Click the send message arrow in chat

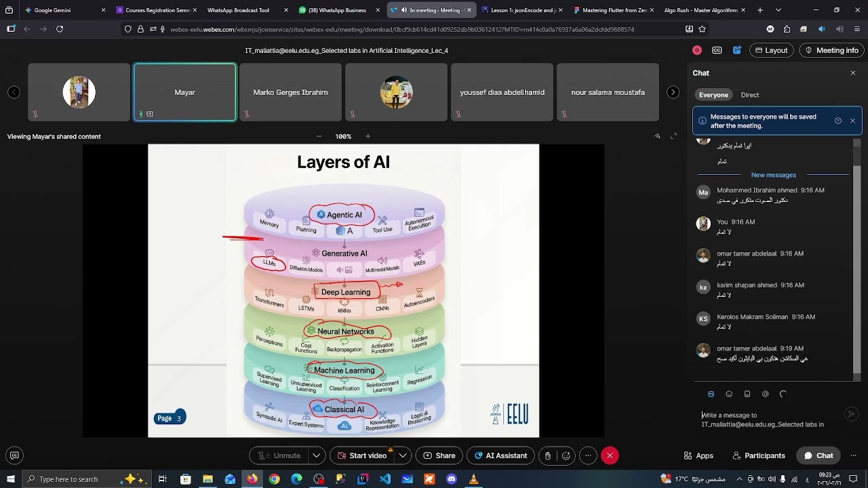852,414
